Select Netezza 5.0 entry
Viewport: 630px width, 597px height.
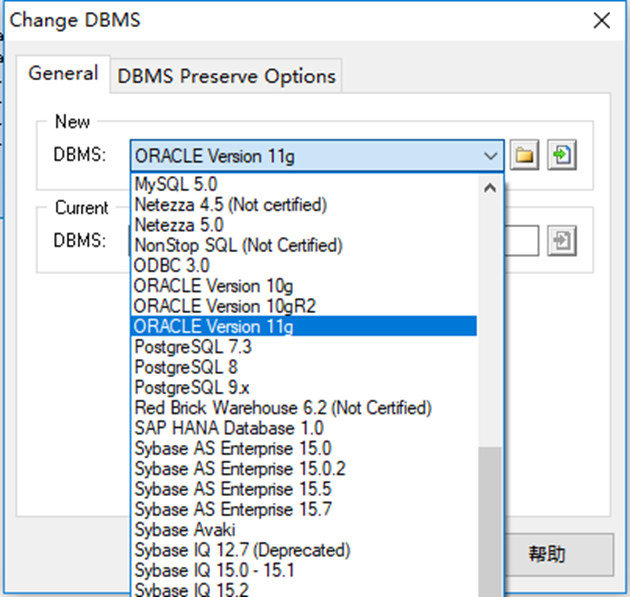(304, 225)
